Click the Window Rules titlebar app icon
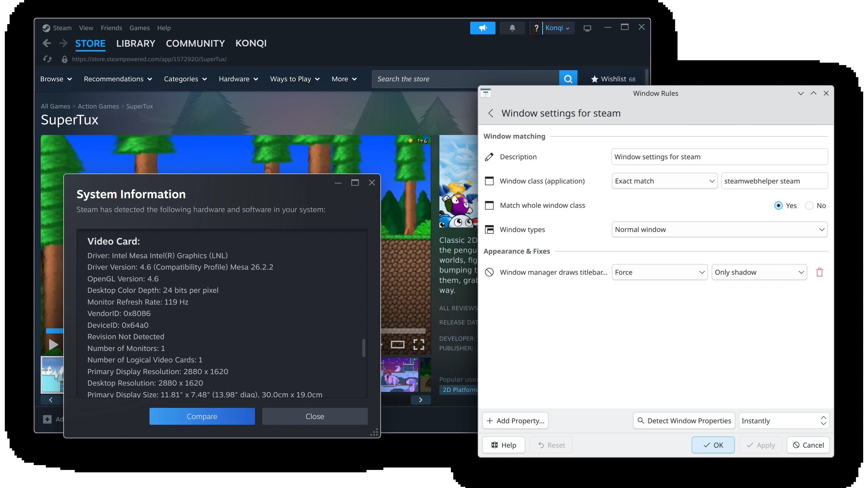 pyautogui.click(x=486, y=93)
